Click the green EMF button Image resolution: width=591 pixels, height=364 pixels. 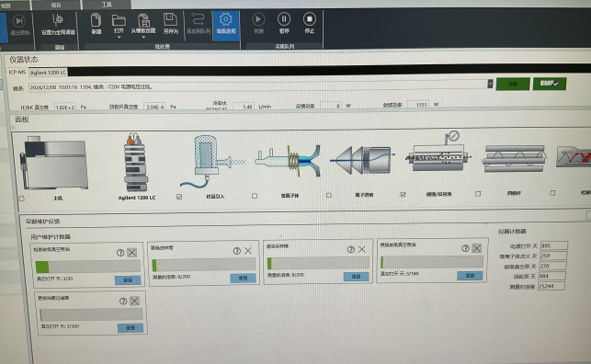(x=549, y=84)
